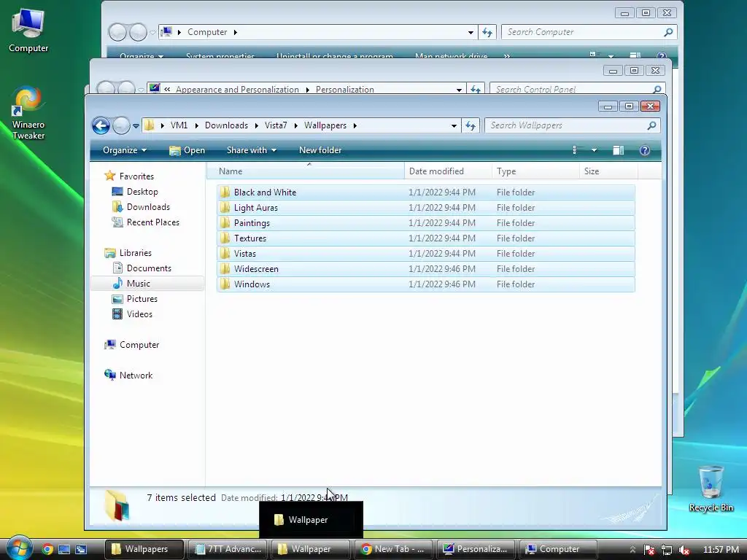The image size is (747, 560).
Task: Launch Chrome from quick launch
Action: click(x=47, y=549)
